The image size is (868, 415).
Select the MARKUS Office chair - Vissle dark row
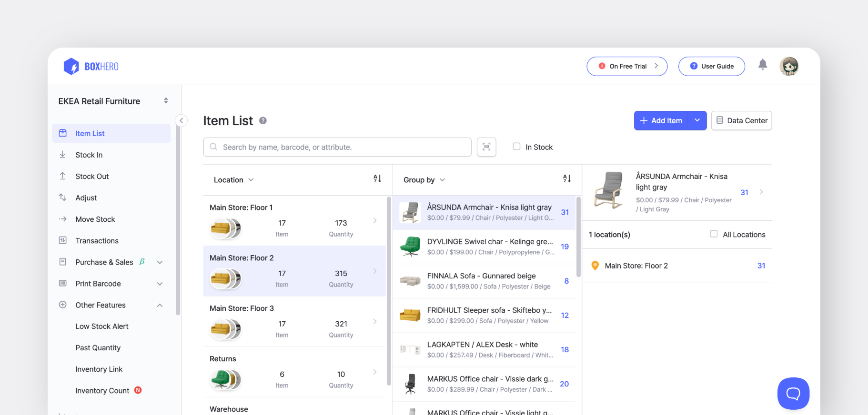(484, 384)
